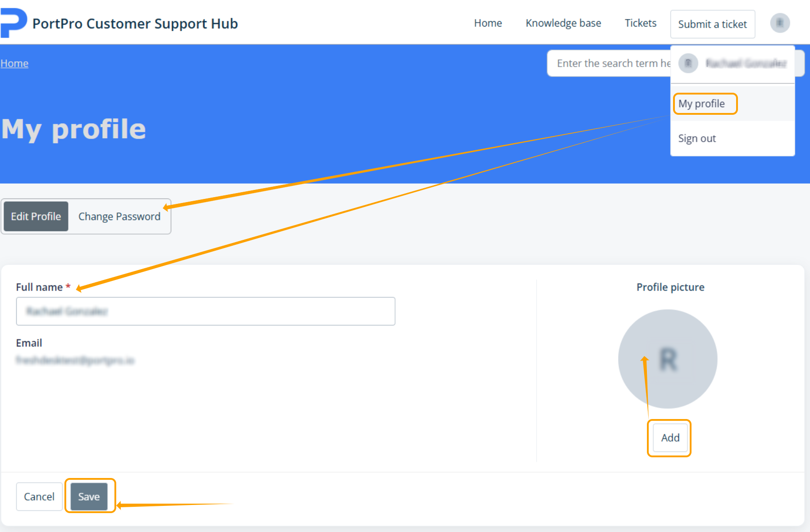810x532 pixels.
Task: Click the PortPro Customer Support Hub title
Action: (135, 23)
